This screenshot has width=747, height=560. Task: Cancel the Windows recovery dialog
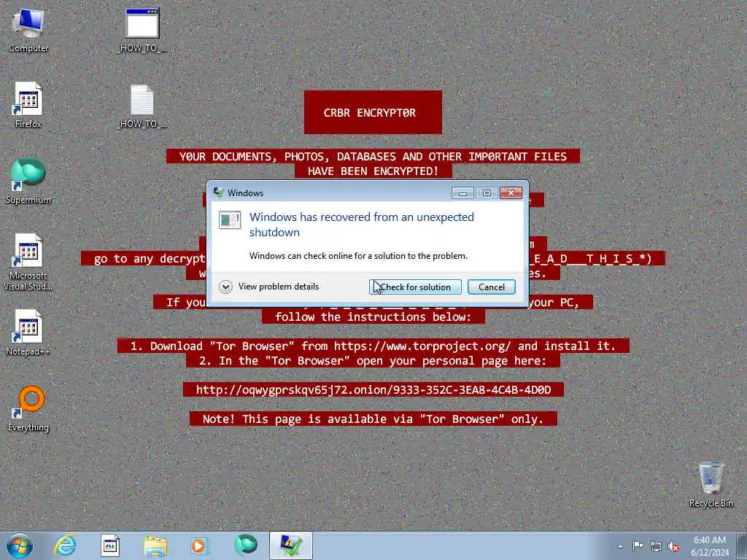pyautogui.click(x=491, y=287)
